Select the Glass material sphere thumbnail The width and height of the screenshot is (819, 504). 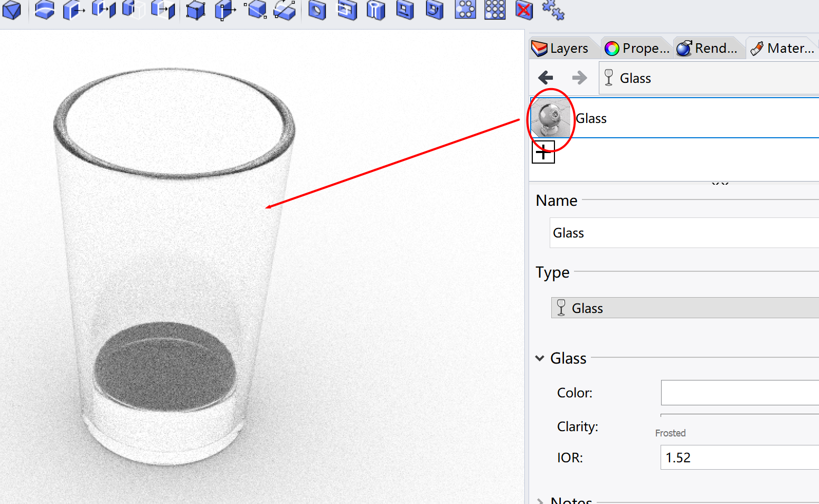(552, 118)
